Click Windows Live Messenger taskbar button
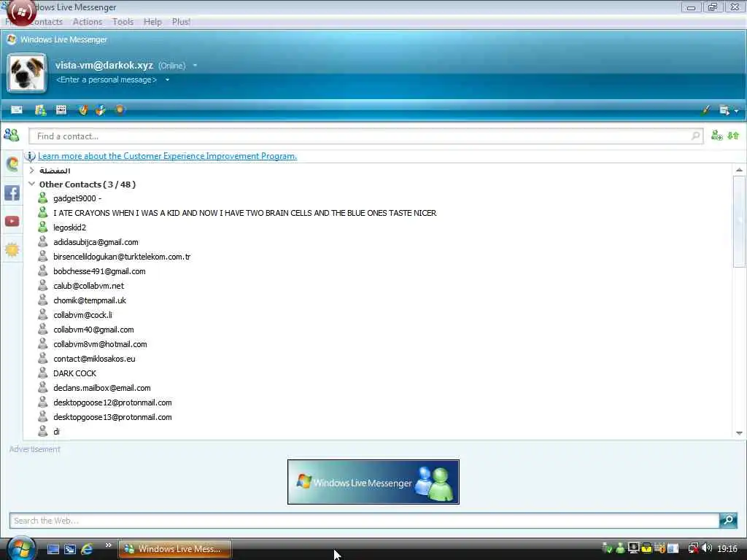 coord(174,549)
